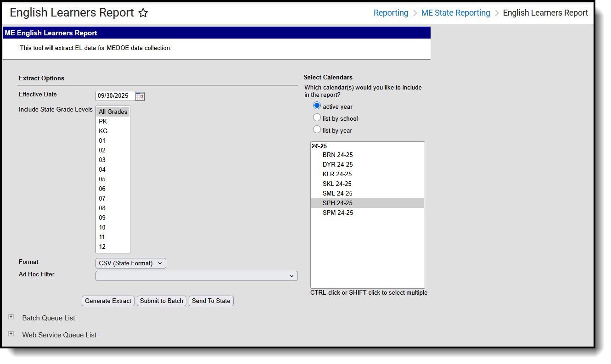
Task: Click the Send To State button
Action: point(211,301)
